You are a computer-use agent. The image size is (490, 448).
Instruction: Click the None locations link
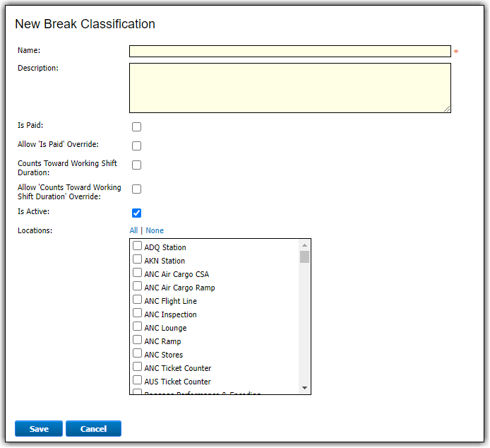(155, 230)
